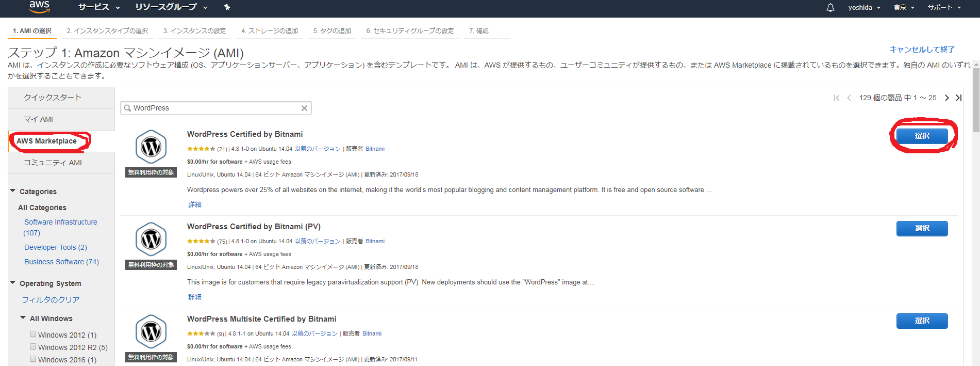Open the サービス dropdown menu
This screenshot has height=366, width=980.
click(x=99, y=7)
